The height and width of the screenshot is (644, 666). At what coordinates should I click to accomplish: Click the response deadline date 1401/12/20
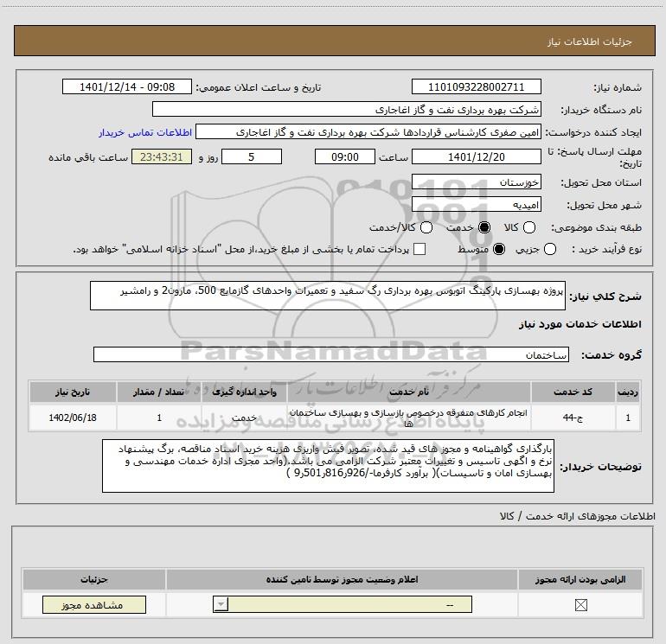(476, 157)
